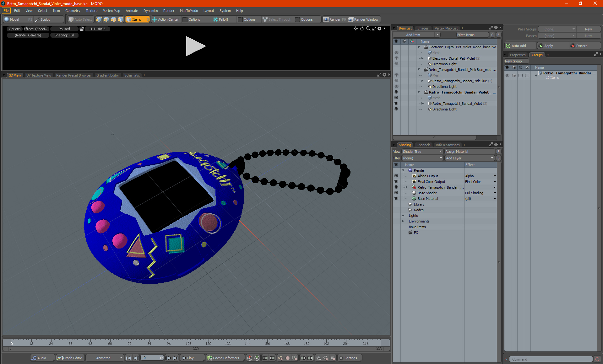
Task: Toggle visibility of Retro_Tamagotchi_Bandai_Violet folder item
Action: click(396, 104)
